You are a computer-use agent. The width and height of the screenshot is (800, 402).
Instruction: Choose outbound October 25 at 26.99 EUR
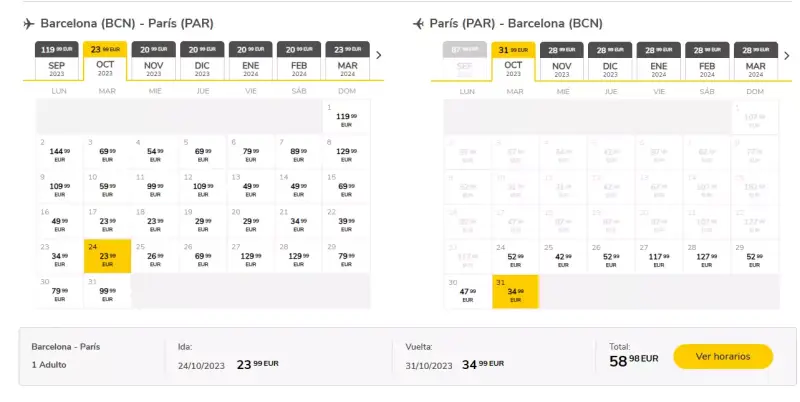(155, 256)
